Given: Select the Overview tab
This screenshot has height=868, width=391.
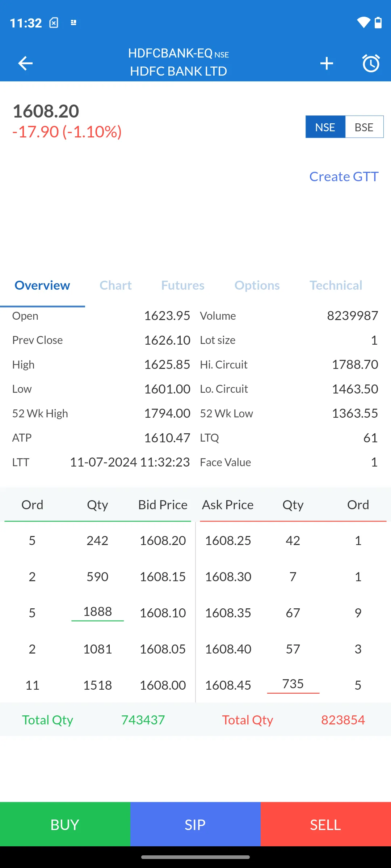Looking at the screenshot, I should [42, 285].
